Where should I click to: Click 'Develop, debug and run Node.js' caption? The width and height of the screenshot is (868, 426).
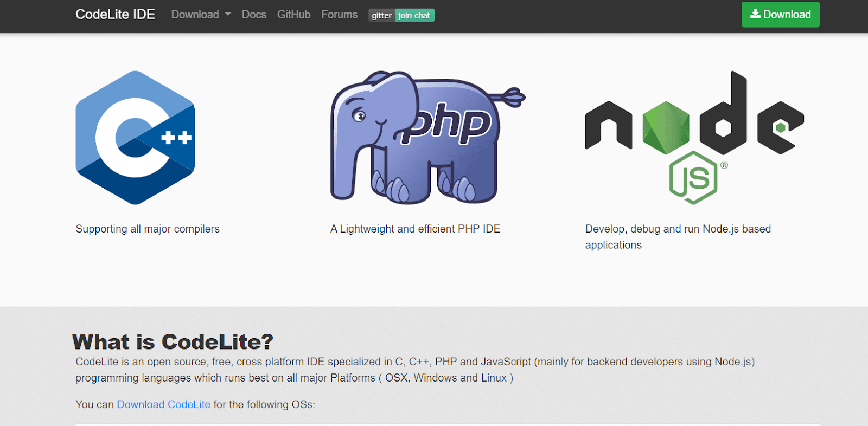(x=678, y=237)
